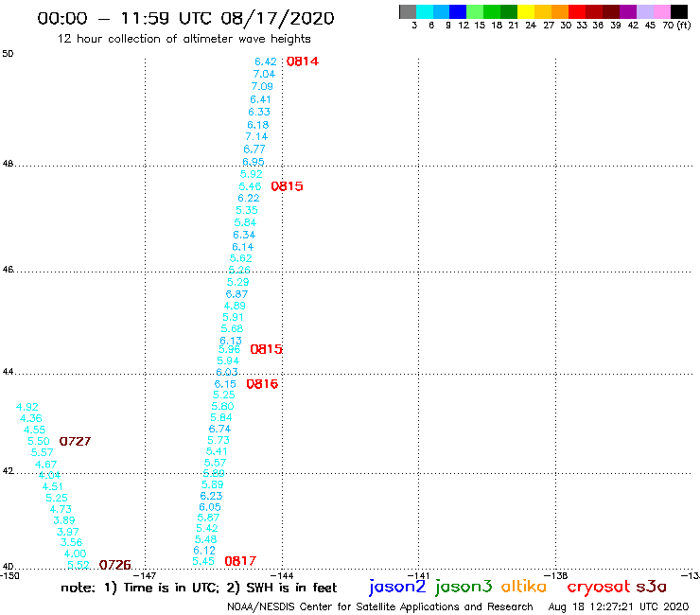Click the UTC and SWH note text
Image resolution: width=700 pixels, height=615 pixels.
199,588
